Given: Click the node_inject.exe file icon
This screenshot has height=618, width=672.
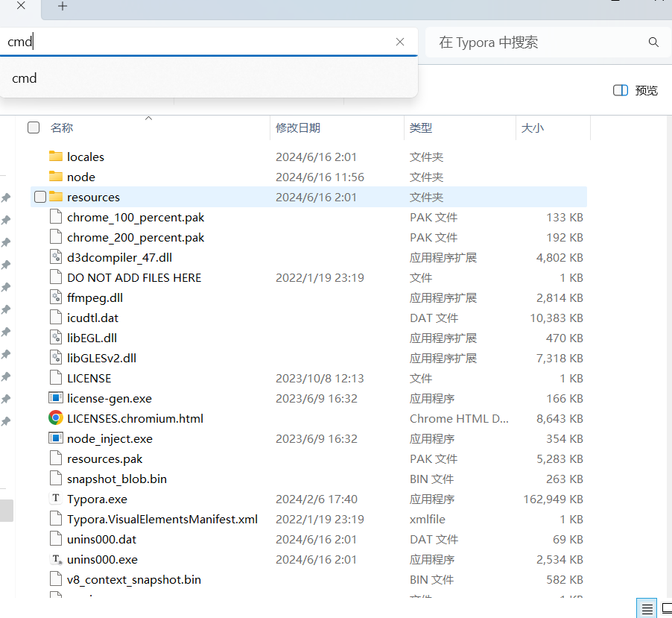Looking at the screenshot, I should click(x=56, y=438).
